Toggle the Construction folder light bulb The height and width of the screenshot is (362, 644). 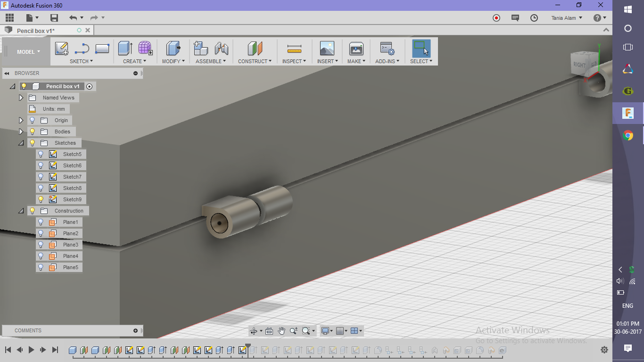tap(33, 211)
